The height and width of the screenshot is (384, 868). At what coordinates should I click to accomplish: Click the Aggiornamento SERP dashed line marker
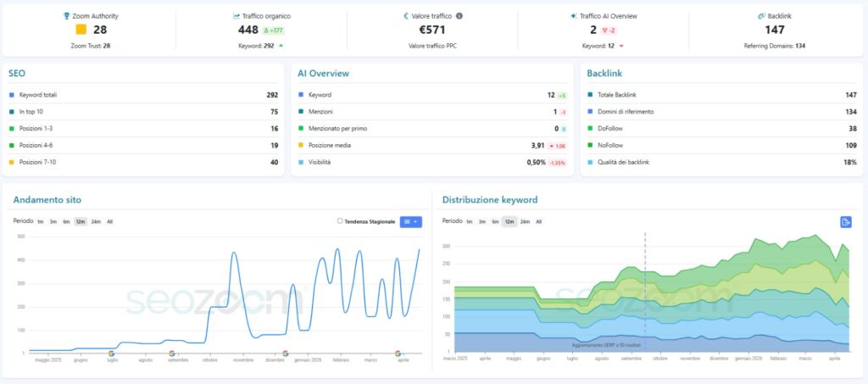coord(644,288)
